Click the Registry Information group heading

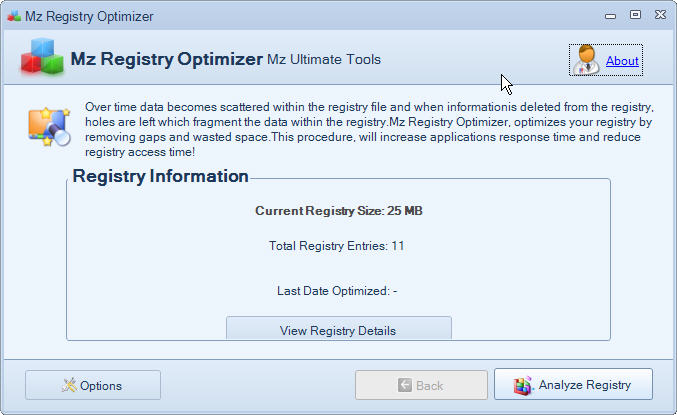click(160, 177)
